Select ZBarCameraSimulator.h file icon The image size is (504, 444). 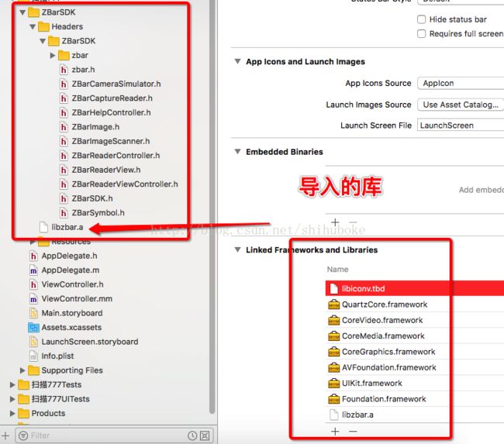coord(64,84)
